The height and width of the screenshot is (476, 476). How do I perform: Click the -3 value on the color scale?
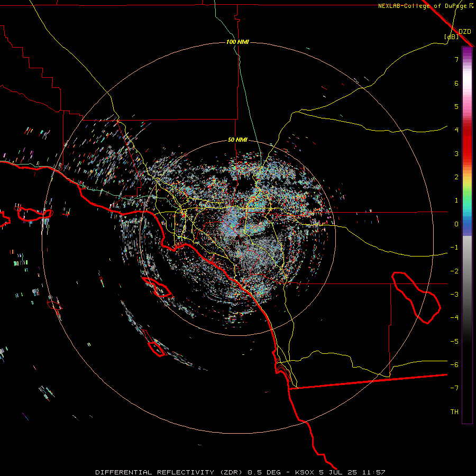pyautogui.click(x=454, y=295)
